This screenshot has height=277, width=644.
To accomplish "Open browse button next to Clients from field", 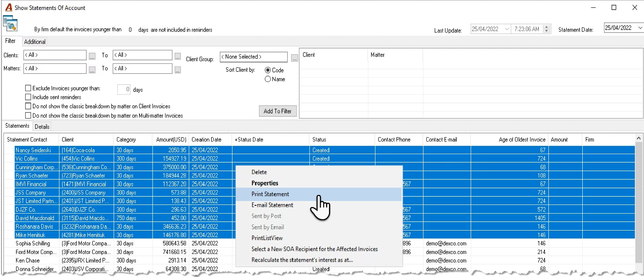I will point(92,56).
